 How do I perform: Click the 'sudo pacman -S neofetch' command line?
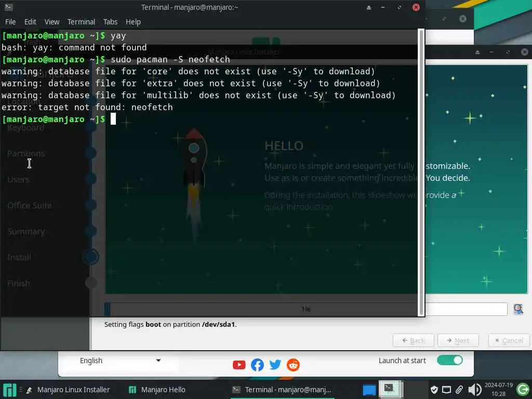170,59
